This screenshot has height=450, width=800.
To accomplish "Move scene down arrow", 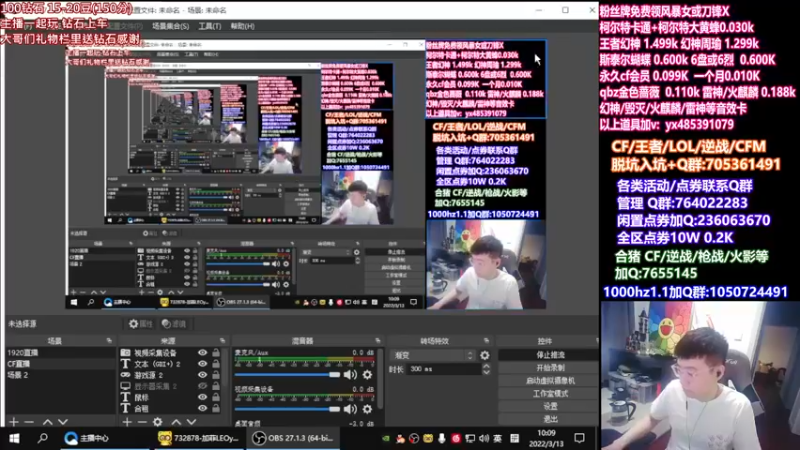I will tap(63, 422).
